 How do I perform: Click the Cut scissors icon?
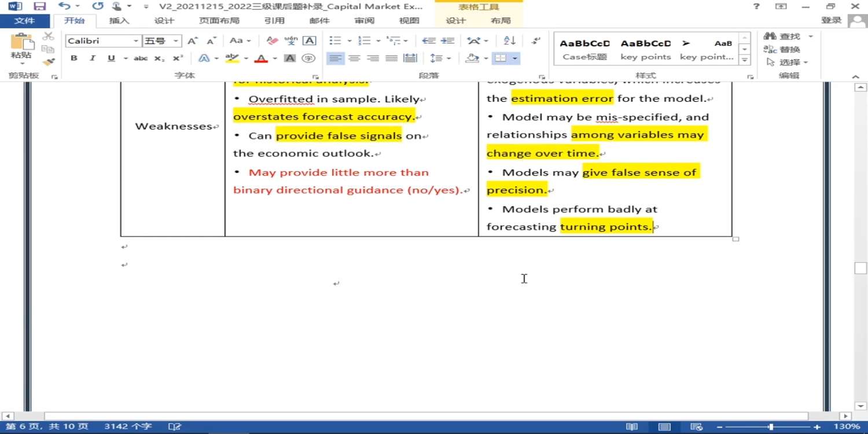pos(49,37)
